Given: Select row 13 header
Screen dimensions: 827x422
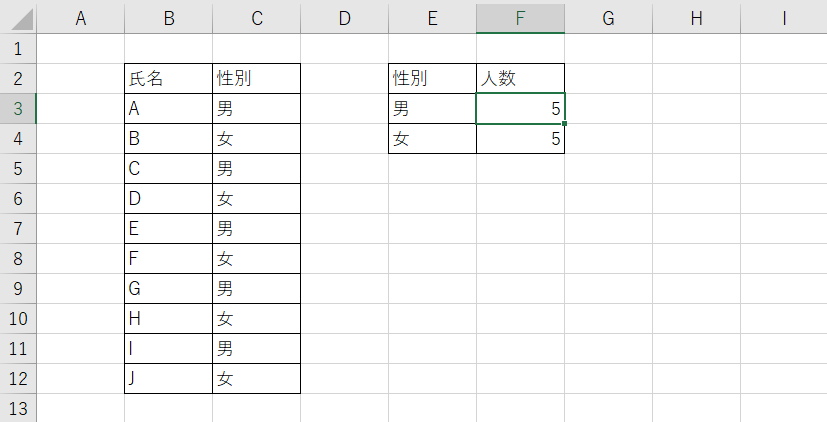Looking at the screenshot, I should coord(18,408).
